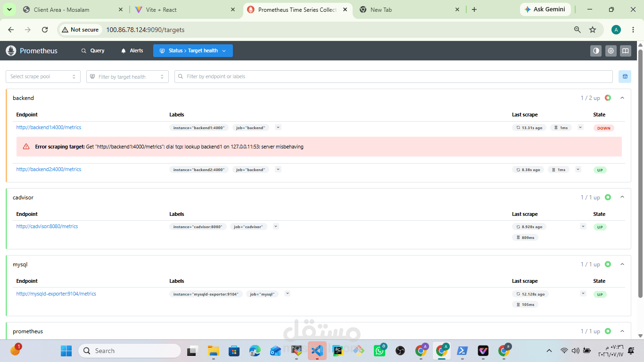Expand scrape details arrow in backend2 row
This screenshot has height=362, width=644.
click(578, 170)
